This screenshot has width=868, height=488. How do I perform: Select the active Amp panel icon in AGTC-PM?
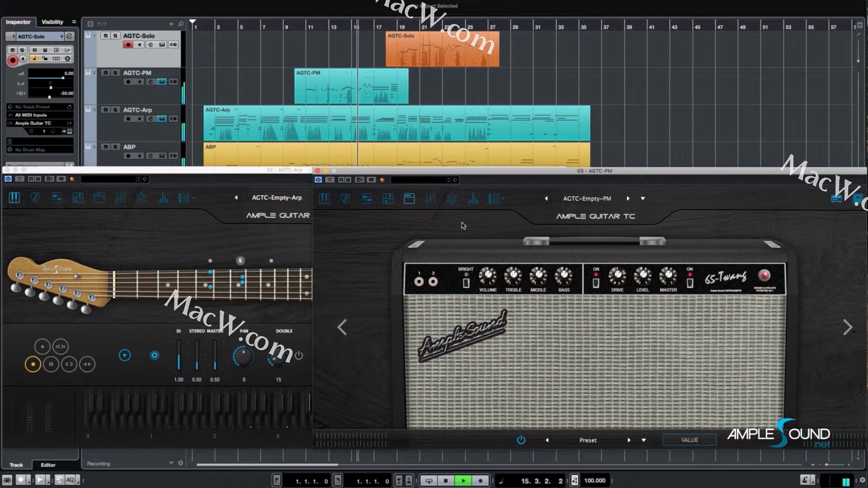409,199
